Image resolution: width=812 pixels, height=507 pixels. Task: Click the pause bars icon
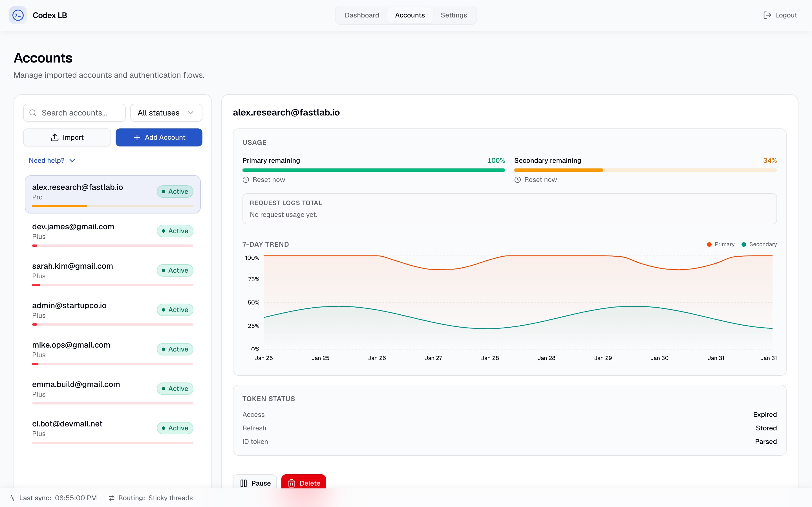coord(244,483)
